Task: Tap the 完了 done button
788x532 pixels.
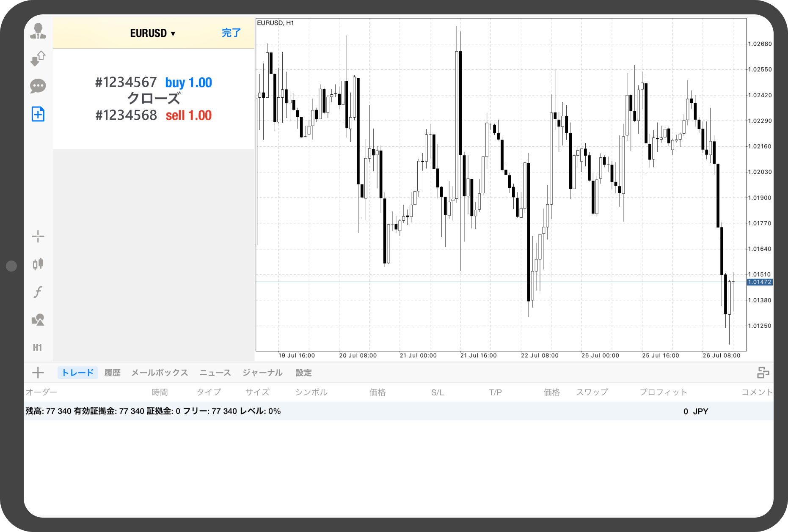Action: tap(231, 33)
